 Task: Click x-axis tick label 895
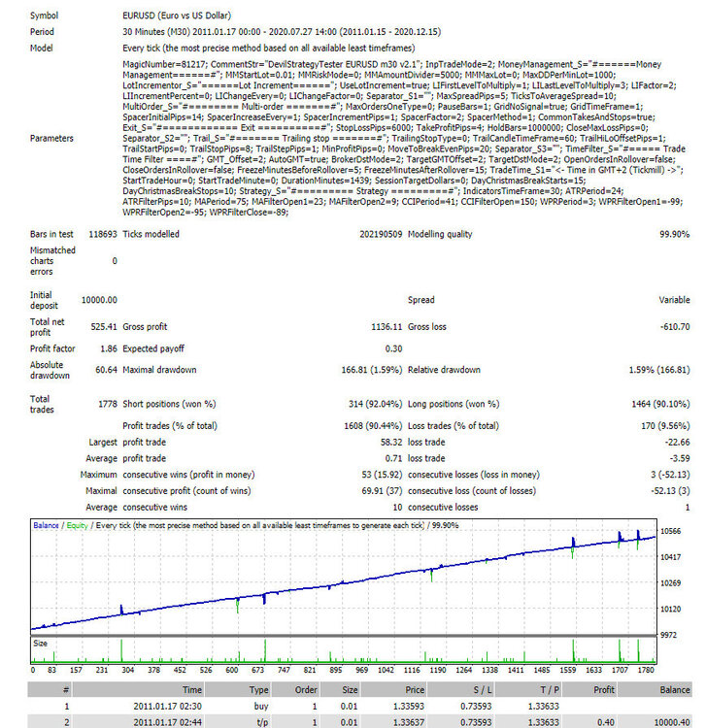tap(335, 670)
